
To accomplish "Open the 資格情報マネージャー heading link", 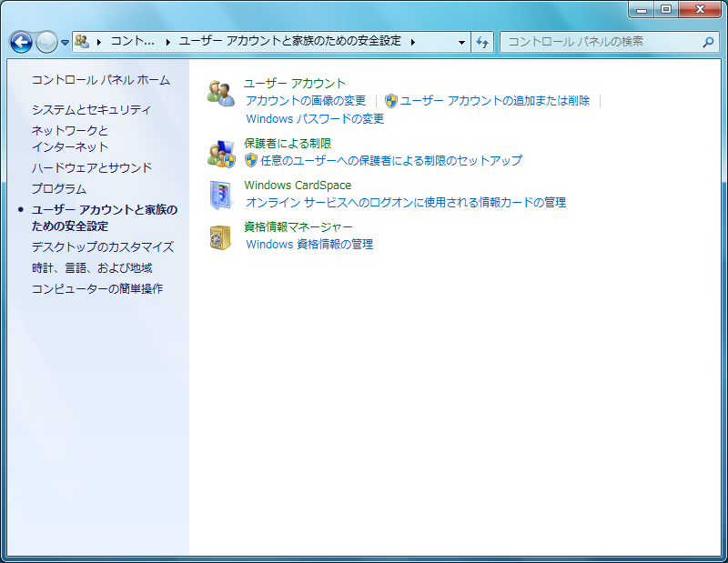I will pos(298,227).
